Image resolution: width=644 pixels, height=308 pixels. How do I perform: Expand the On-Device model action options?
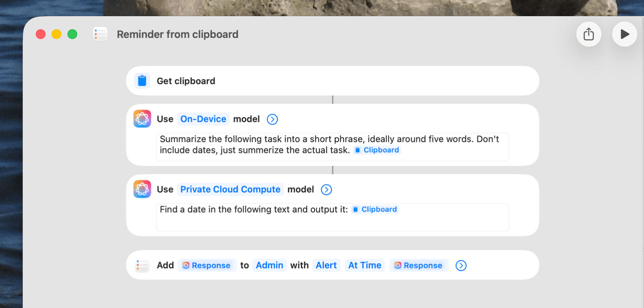point(272,119)
